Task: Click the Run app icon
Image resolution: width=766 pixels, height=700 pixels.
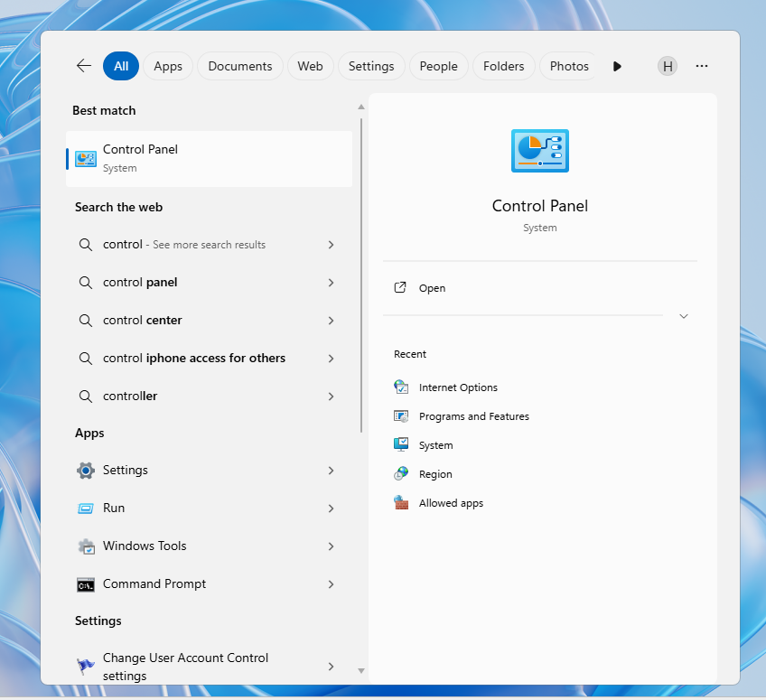Action: pyautogui.click(x=86, y=509)
